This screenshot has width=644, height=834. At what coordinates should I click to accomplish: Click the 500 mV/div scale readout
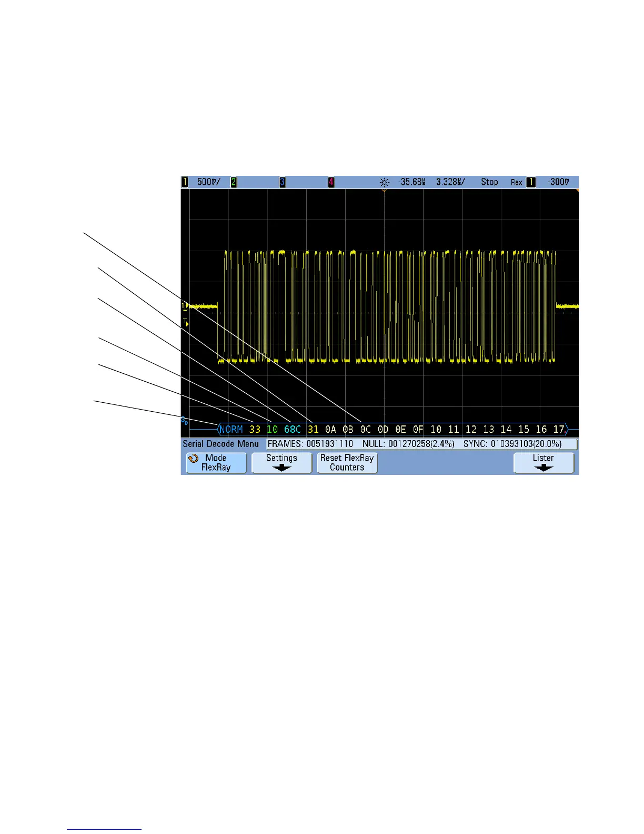(208, 182)
